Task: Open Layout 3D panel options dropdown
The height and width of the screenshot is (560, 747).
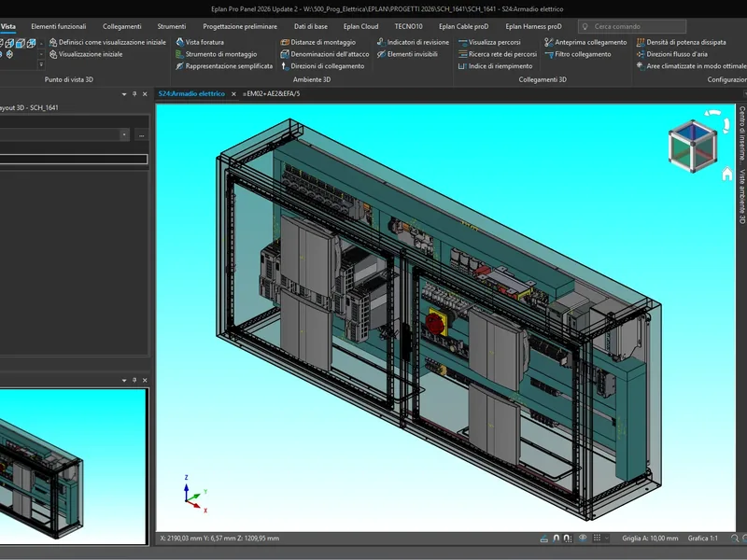Action: tap(124, 94)
